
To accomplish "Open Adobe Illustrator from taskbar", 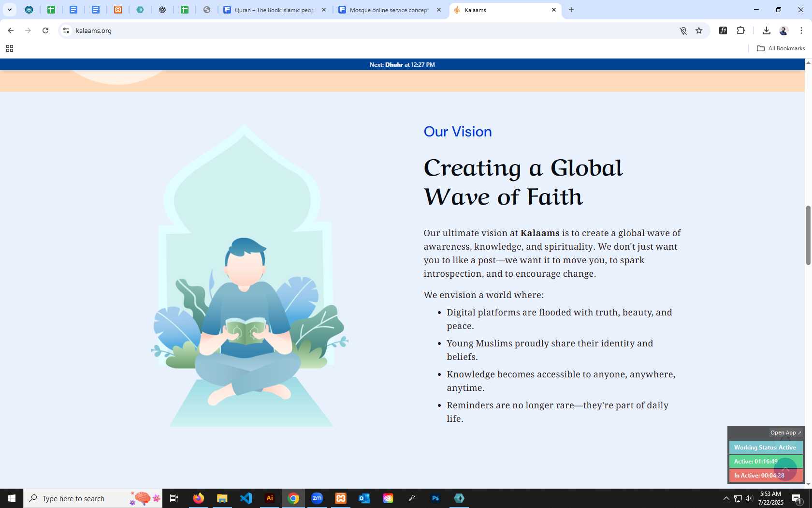I will pyautogui.click(x=270, y=498).
